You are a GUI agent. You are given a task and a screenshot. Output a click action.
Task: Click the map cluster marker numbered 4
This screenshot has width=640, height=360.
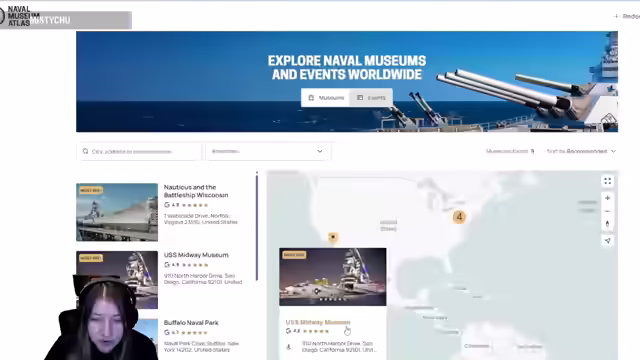pyautogui.click(x=459, y=217)
